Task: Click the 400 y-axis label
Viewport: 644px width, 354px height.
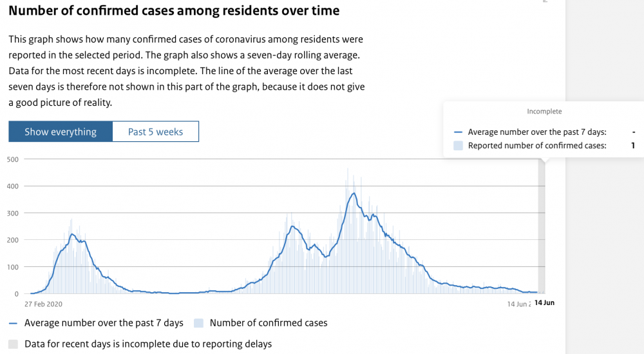Action: pos(13,186)
